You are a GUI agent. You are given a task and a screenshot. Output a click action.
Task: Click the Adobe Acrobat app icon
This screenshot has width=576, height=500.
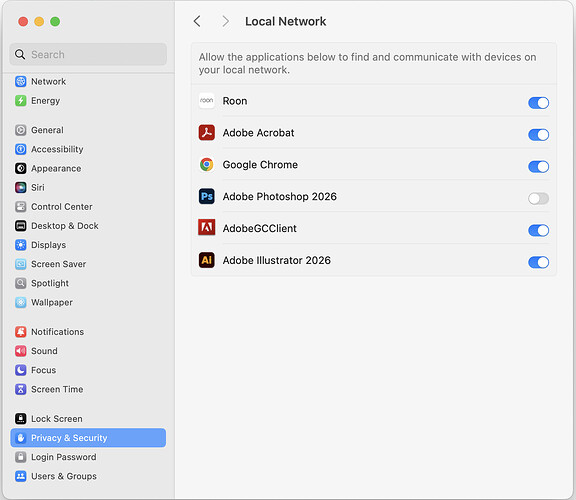[206, 133]
